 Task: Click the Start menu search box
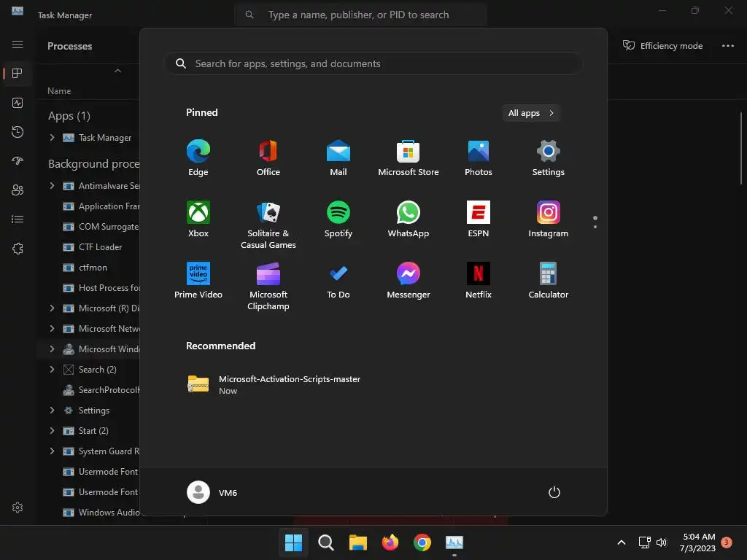373,63
